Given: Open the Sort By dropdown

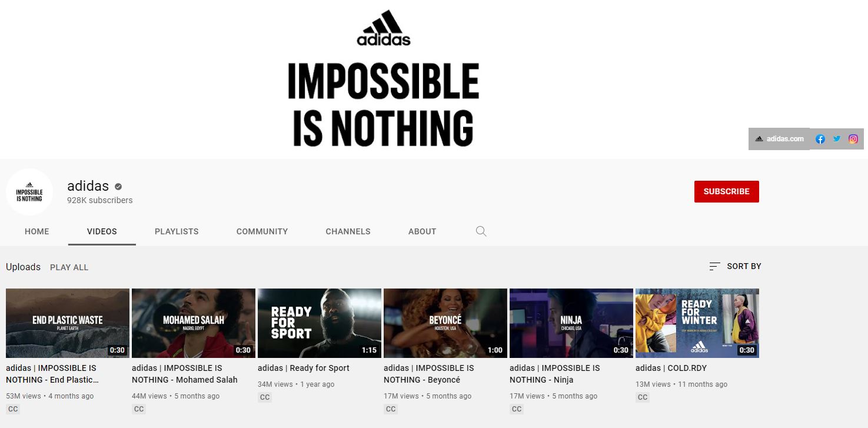Looking at the screenshot, I should (x=736, y=266).
